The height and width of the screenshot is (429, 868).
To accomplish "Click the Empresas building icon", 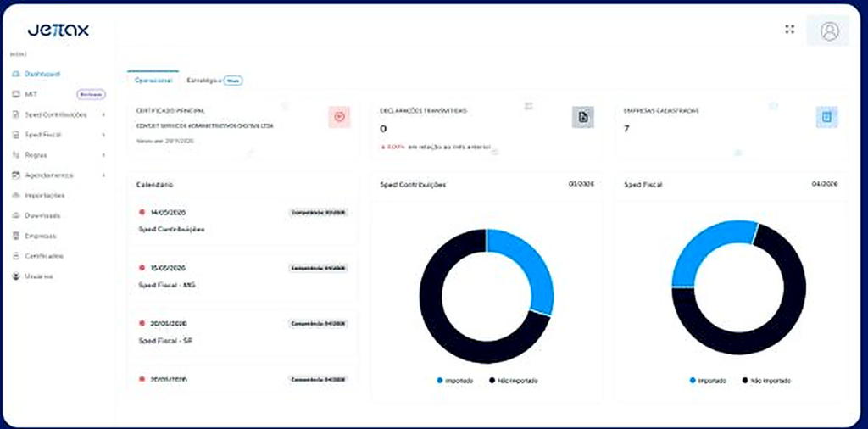I will point(16,236).
